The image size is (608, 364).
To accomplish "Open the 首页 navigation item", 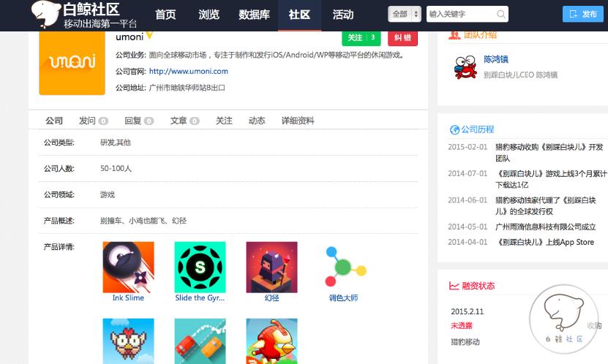I will pos(165,15).
